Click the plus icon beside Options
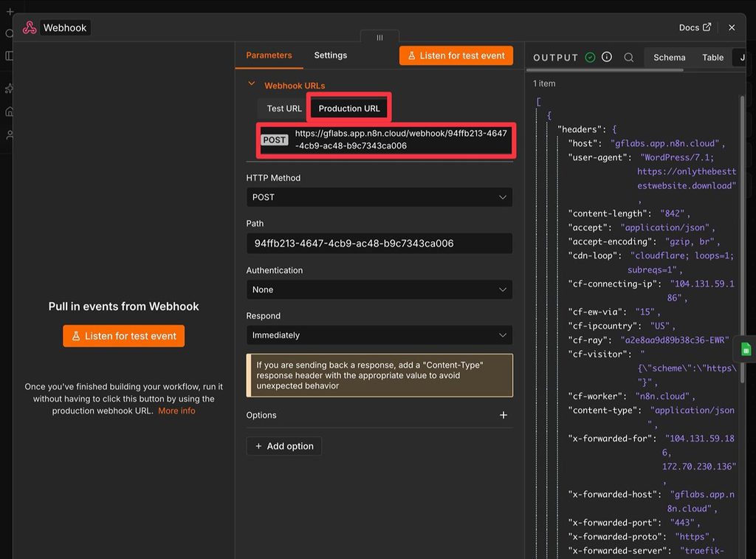756x559 pixels. click(x=503, y=415)
